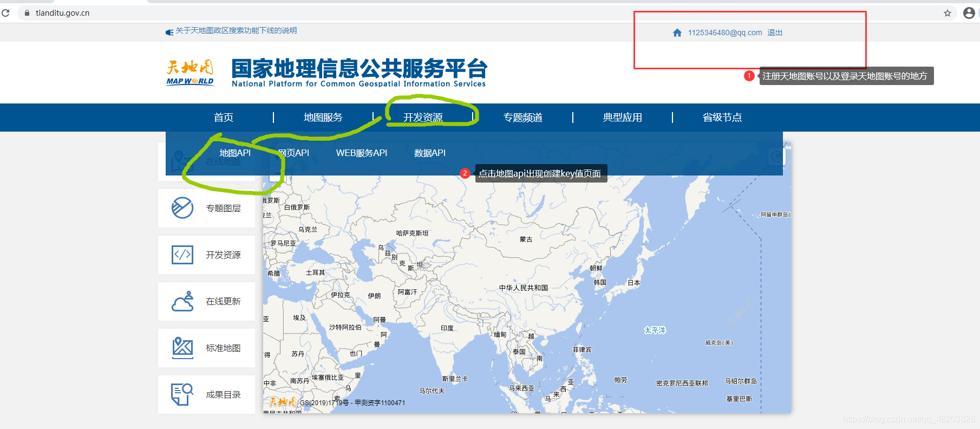The height and width of the screenshot is (429, 980).
Task: Click the 蒙古 label on map
Action: point(526,239)
